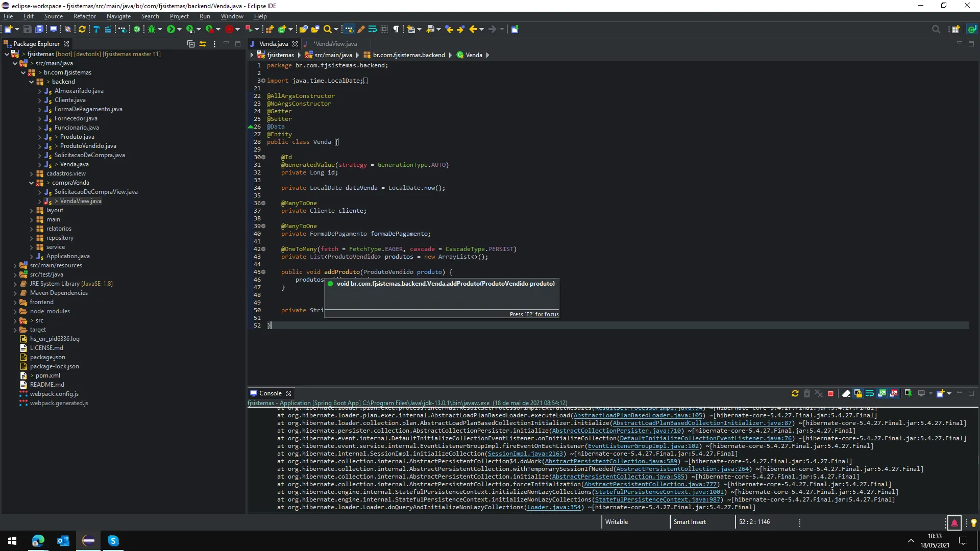
Task: Toggle Scroll Lock in Console toolbar
Action: [858, 393]
